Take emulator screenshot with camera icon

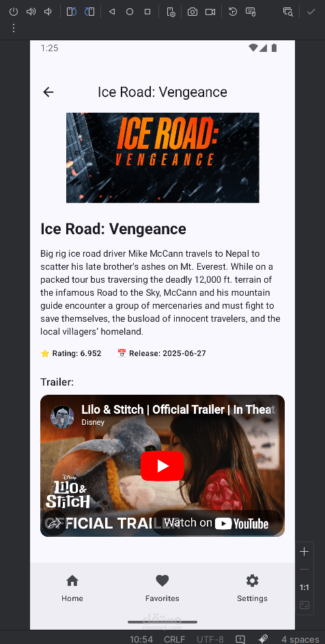pos(193,12)
